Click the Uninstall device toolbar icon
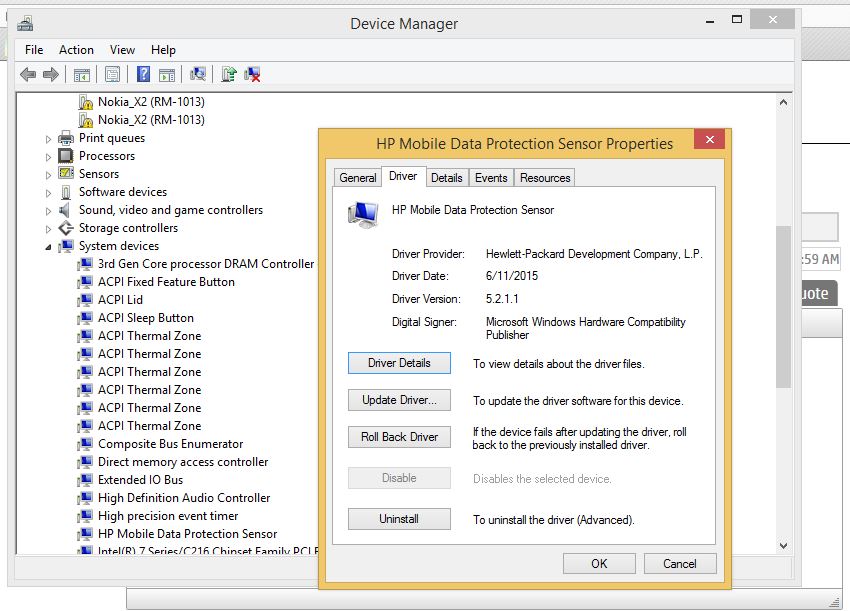The image size is (850, 611). click(x=253, y=74)
